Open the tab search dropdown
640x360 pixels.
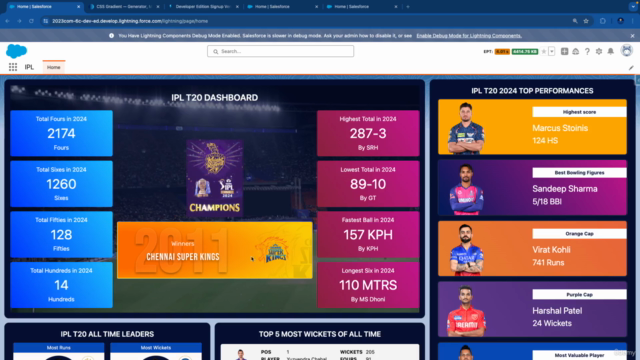(633, 7)
